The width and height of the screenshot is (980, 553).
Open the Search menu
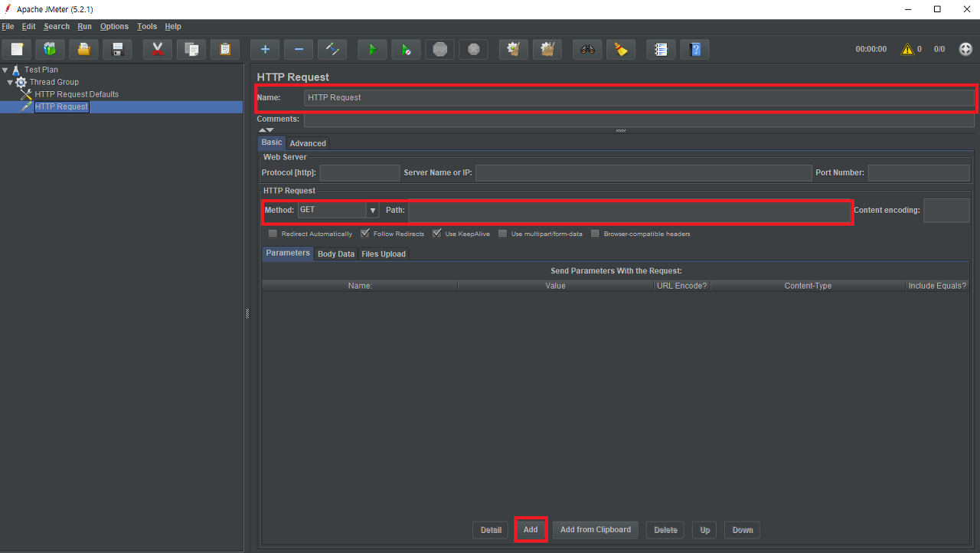[x=57, y=26]
